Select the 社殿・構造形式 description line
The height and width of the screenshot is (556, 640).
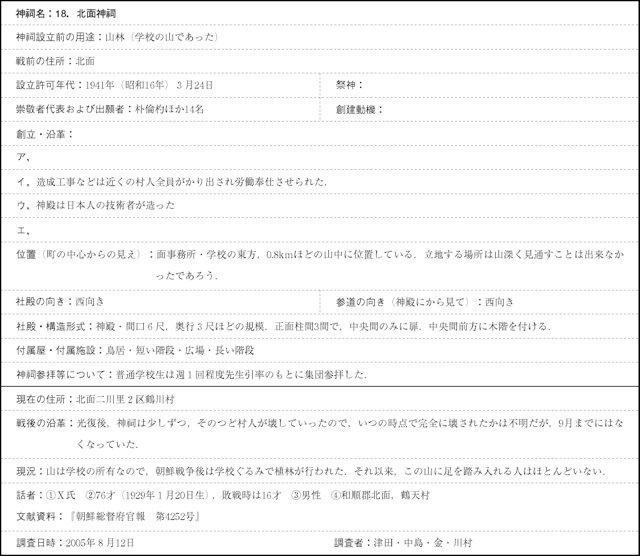pos(284,326)
